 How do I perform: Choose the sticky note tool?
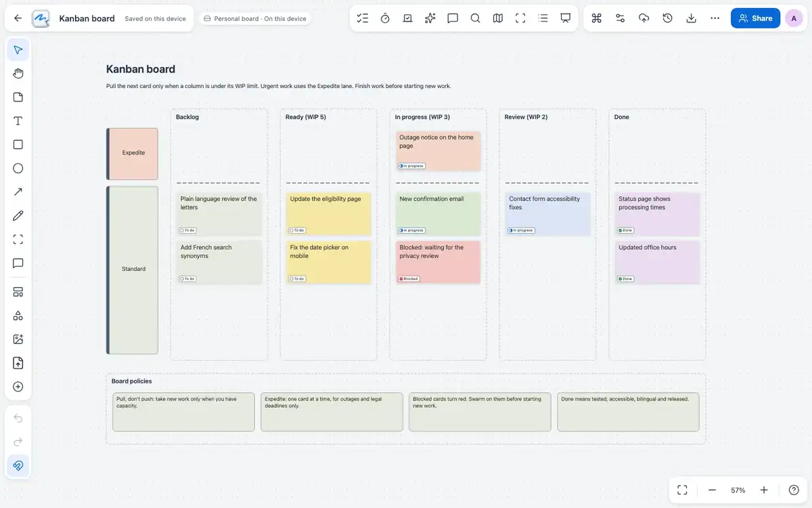18,97
